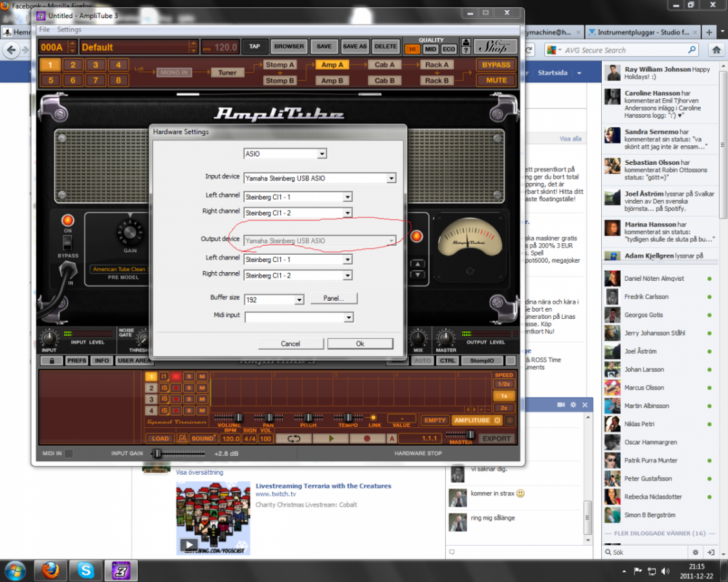Click the INPUT GAIN slider

tap(179, 453)
